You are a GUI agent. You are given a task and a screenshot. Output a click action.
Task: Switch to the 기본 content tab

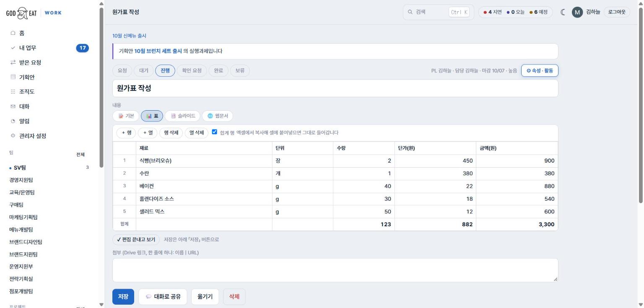coord(126,116)
